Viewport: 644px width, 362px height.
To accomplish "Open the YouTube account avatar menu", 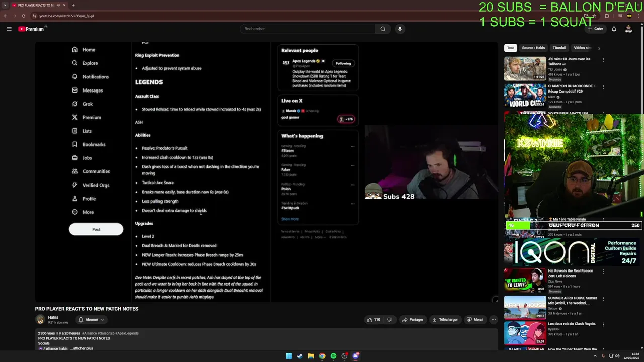I will 628,29.
